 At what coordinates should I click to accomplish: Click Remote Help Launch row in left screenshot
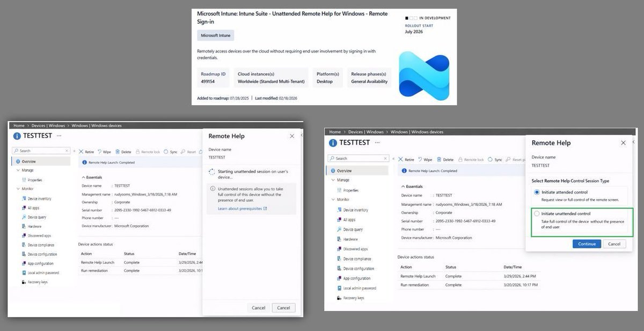point(140,262)
